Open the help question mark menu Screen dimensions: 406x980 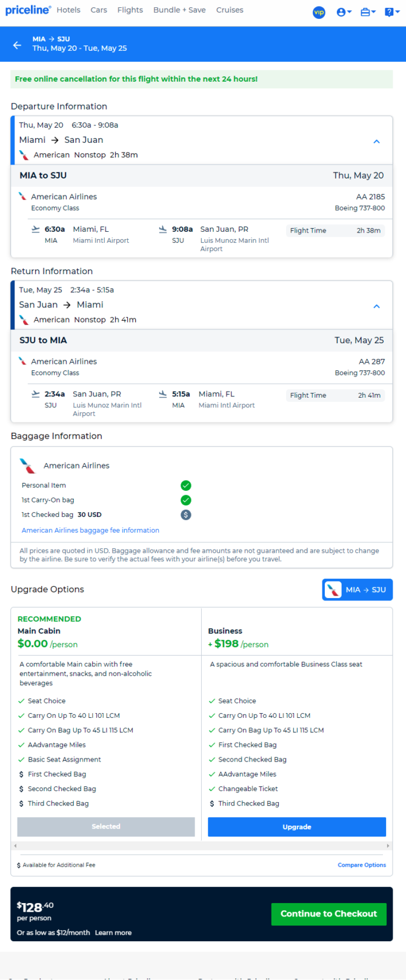[x=392, y=12]
